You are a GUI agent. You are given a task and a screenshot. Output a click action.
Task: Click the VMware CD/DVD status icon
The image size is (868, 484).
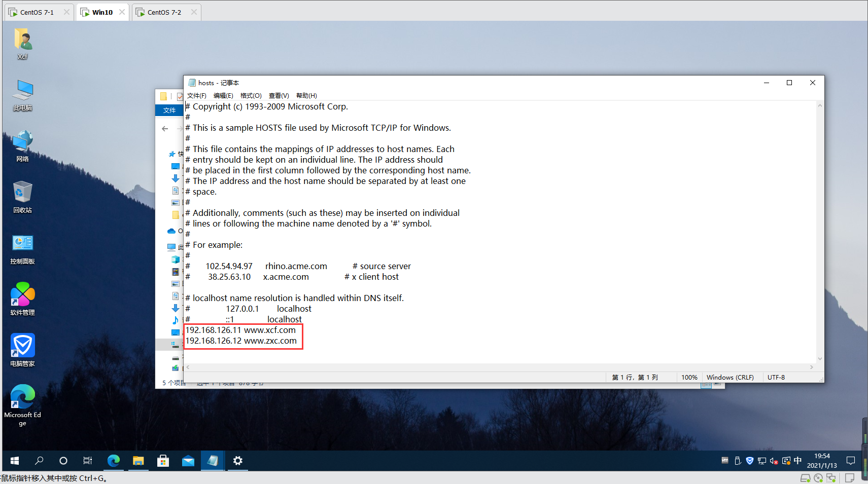(x=818, y=478)
